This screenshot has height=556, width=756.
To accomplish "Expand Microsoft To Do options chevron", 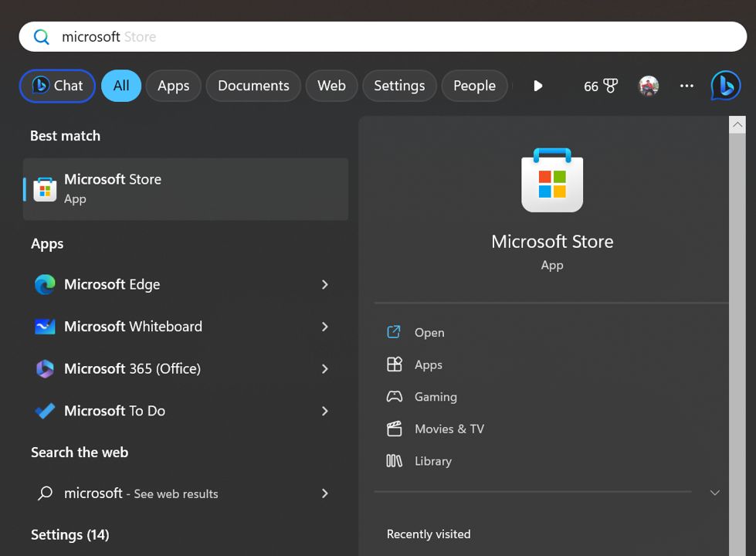I will click(325, 411).
